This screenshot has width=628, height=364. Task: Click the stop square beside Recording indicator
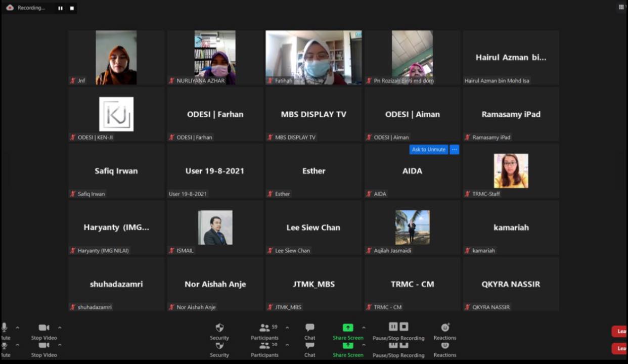point(72,8)
